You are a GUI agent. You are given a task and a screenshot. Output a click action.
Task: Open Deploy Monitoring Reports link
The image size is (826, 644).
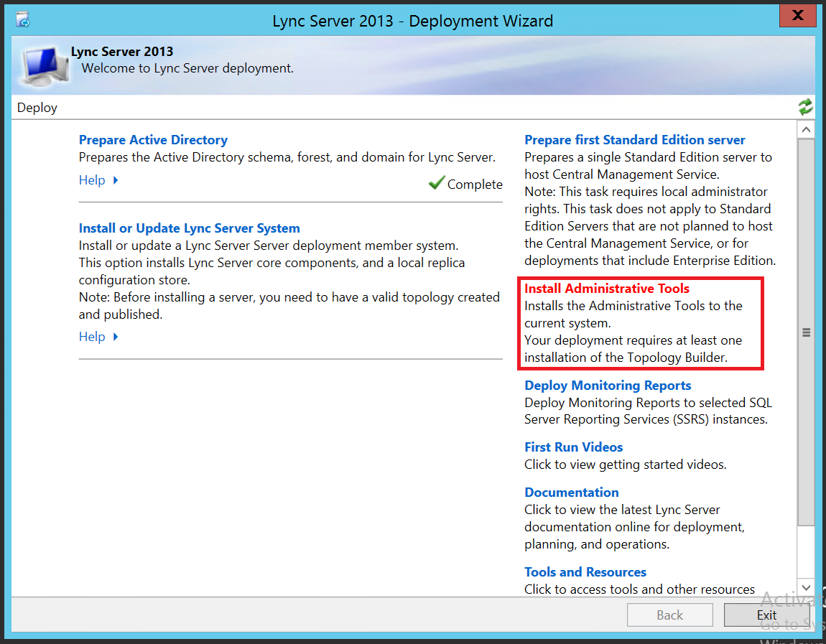click(608, 385)
